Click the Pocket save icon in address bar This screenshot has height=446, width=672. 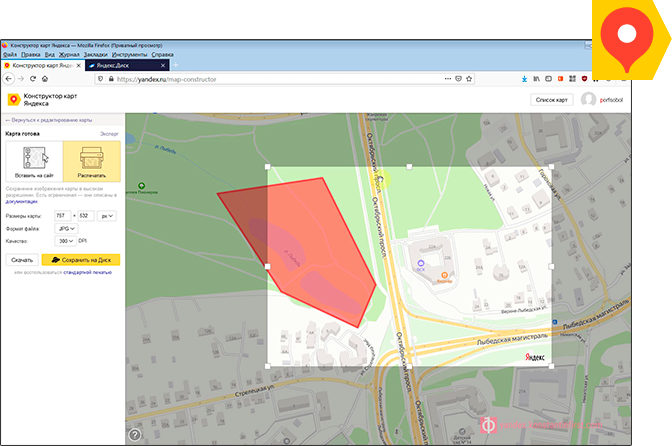coord(459,79)
